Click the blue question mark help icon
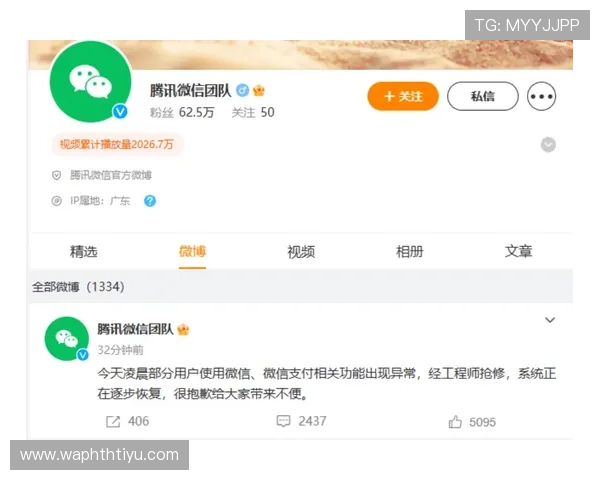The image size is (600, 480). point(150,201)
